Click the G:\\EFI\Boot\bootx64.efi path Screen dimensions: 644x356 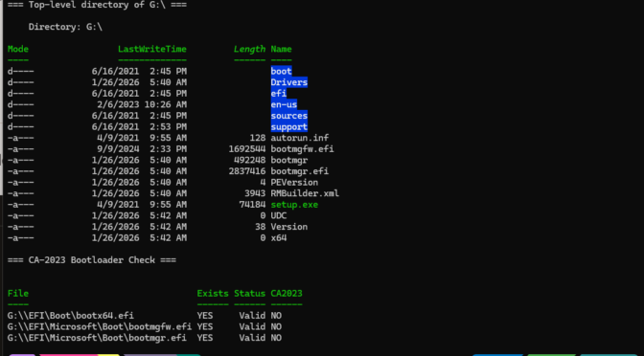[71, 316]
